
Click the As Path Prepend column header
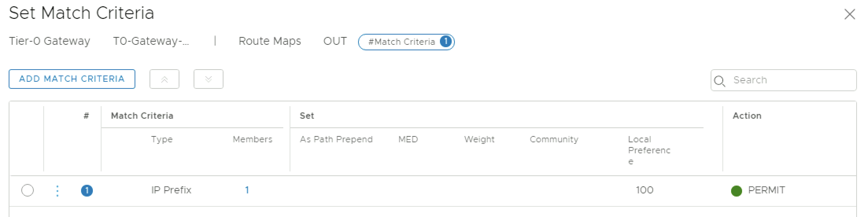point(336,140)
